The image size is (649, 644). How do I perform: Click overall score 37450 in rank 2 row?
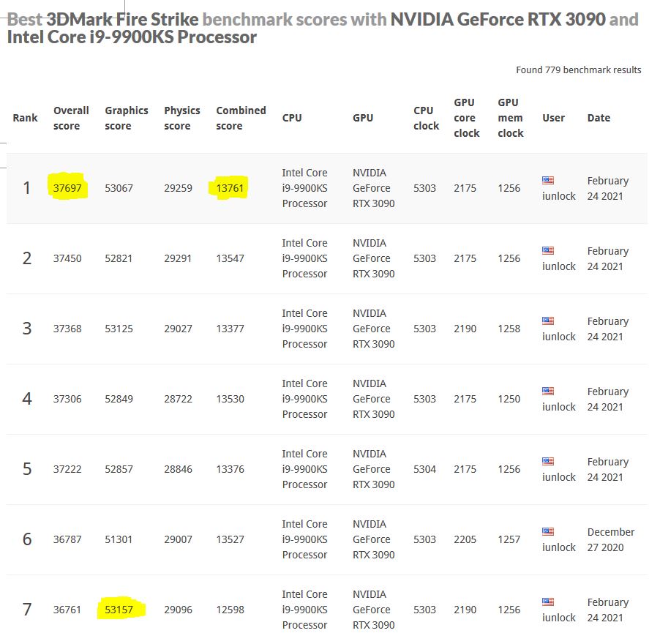[67, 258]
